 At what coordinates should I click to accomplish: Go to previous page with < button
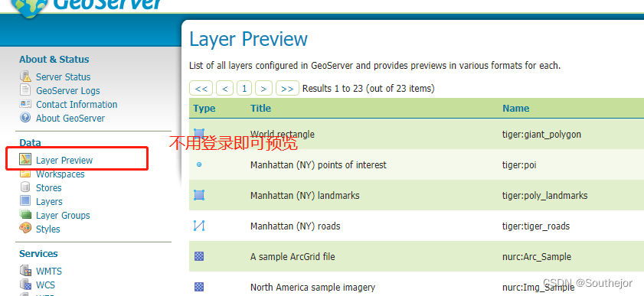tap(224, 88)
